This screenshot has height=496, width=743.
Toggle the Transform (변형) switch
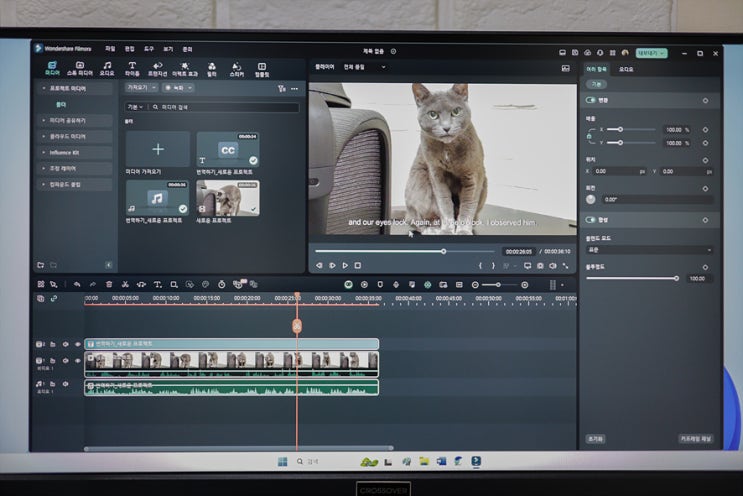[591, 100]
